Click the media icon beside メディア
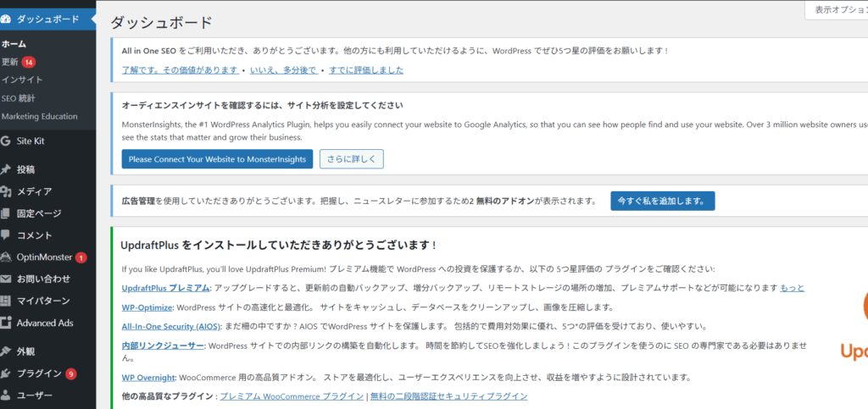 tap(5, 191)
